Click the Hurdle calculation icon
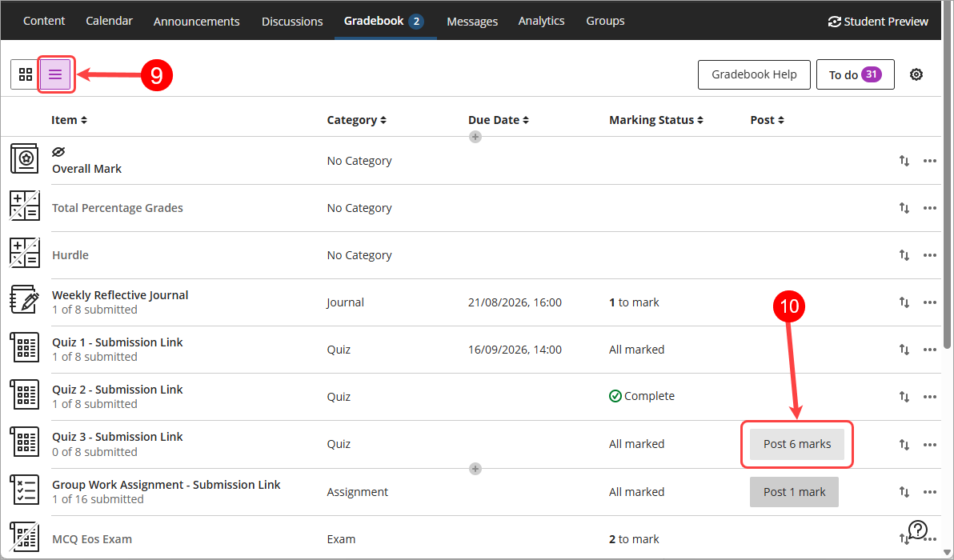Viewport: 954px width, 560px height. click(x=24, y=253)
